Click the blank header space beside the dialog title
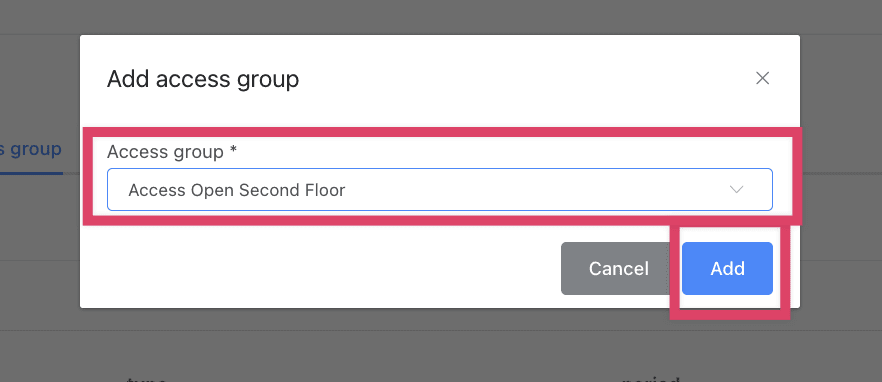The image size is (882, 382). (x=523, y=79)
